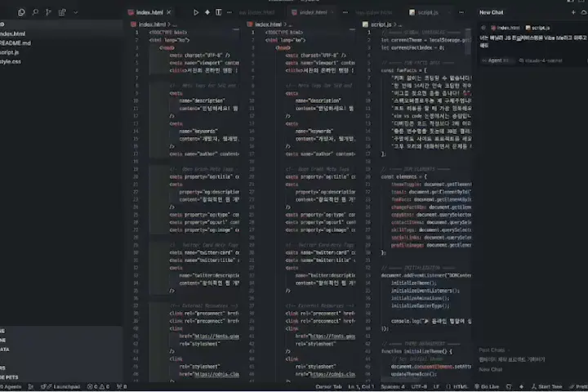Viewport: 588px width, 392px height.
Task: Click the plus icon to start new chat
Action: (573, 12)
